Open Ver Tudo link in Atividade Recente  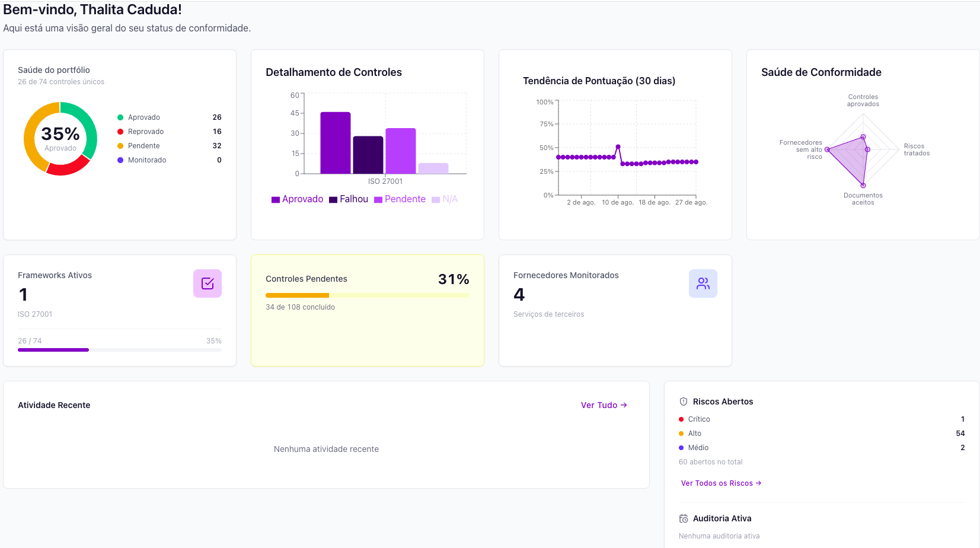coord(604,405)
